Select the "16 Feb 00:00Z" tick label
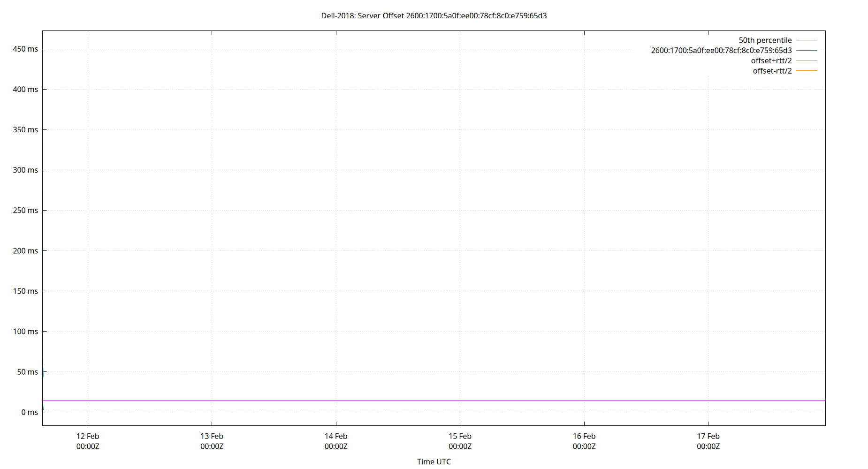The height and width of the screenshot is (469, 868). coord(584,441)
